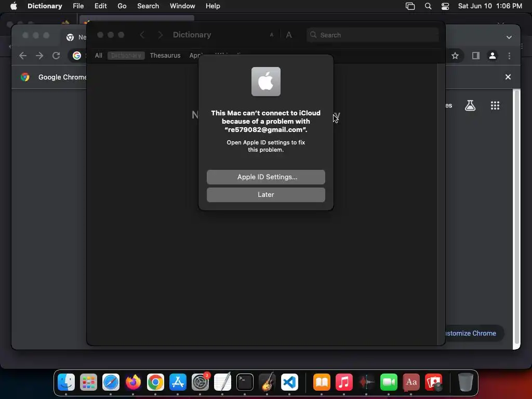Open TextEdit from the Dock

[222, 382]
